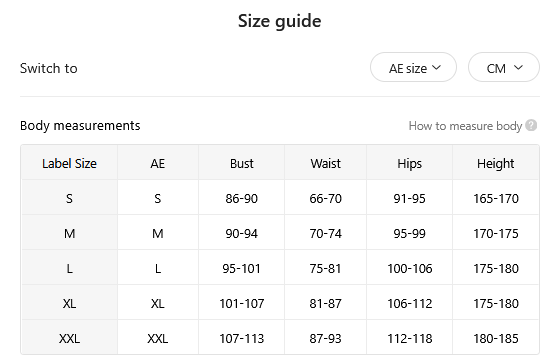Click the question mark help icon

[531, 125]
